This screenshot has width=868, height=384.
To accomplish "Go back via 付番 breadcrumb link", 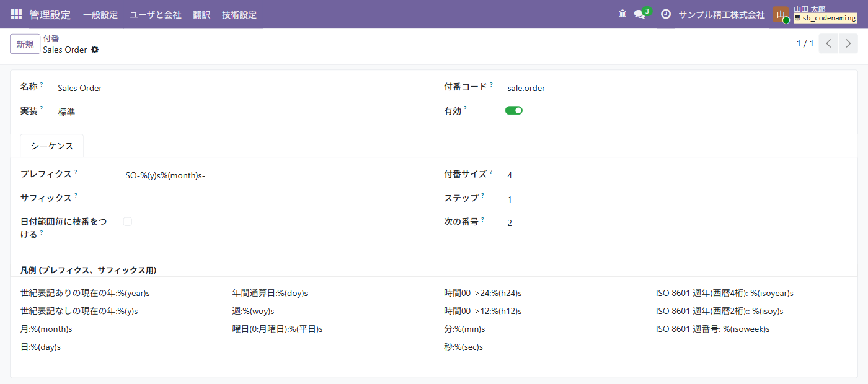I will point(51,38).
